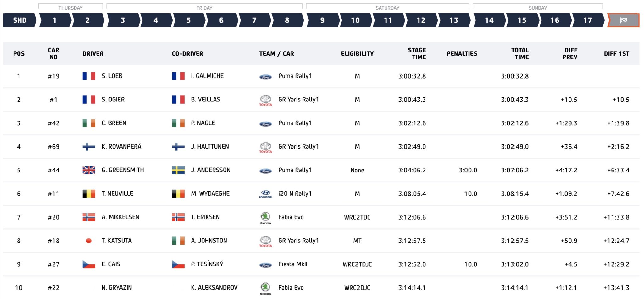Click the Belgian flag next to M. Wydaeghe

point(177,193)
